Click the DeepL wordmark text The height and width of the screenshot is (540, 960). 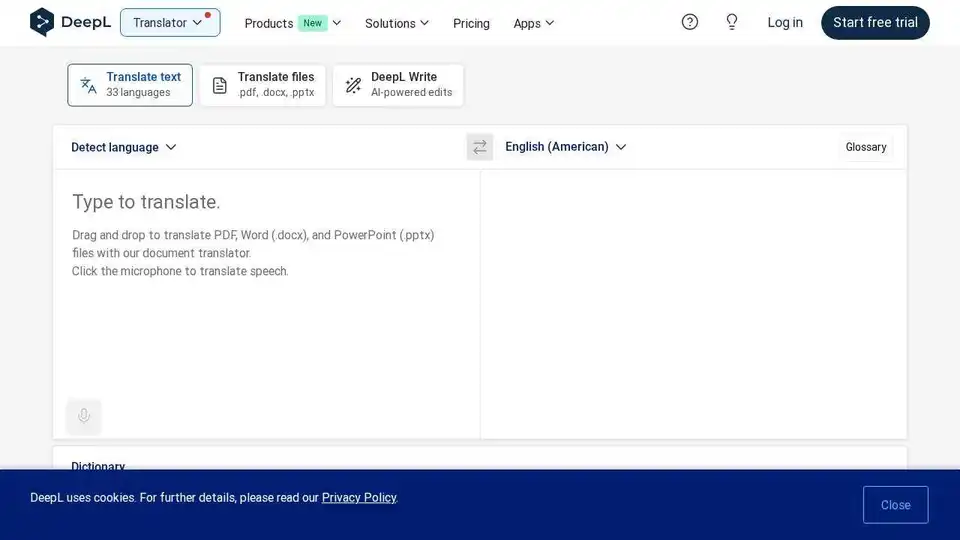86,23
